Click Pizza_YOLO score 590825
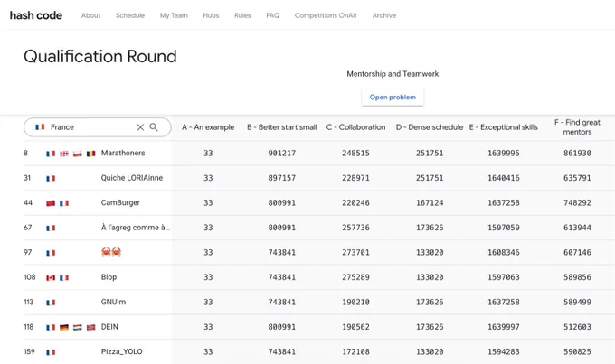 tap(577, 352)
